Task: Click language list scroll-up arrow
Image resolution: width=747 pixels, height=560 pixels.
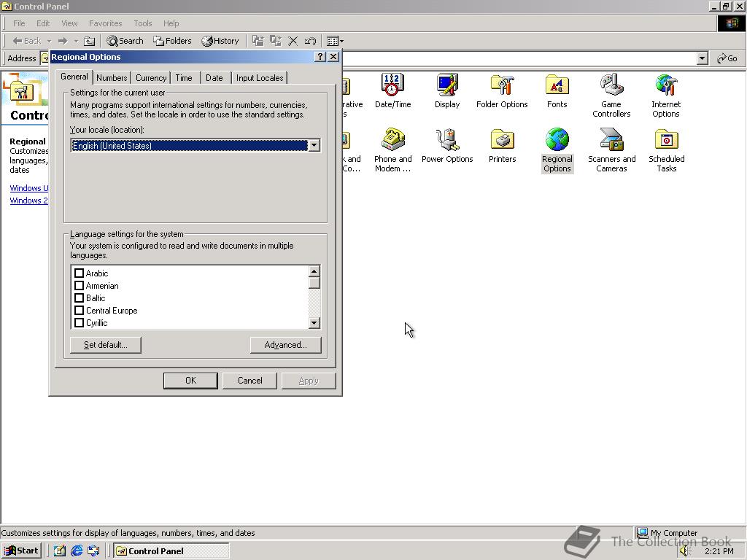Action: (314, 271)
